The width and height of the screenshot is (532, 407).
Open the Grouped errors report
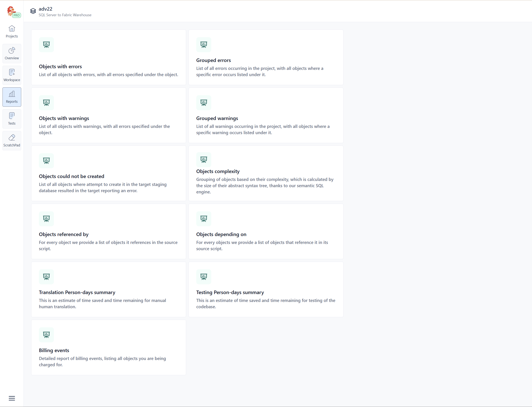pyautogui.click(x=213, y=60)
